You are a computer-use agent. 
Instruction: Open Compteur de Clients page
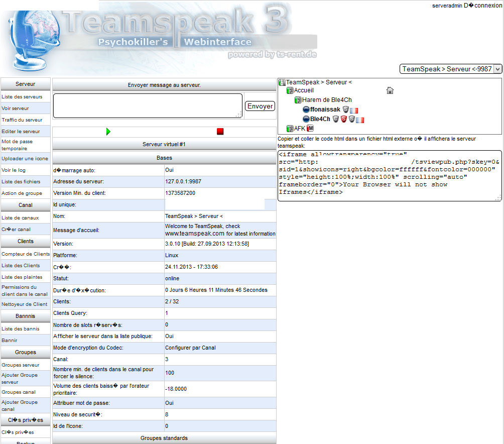click(x=26, y=254)
